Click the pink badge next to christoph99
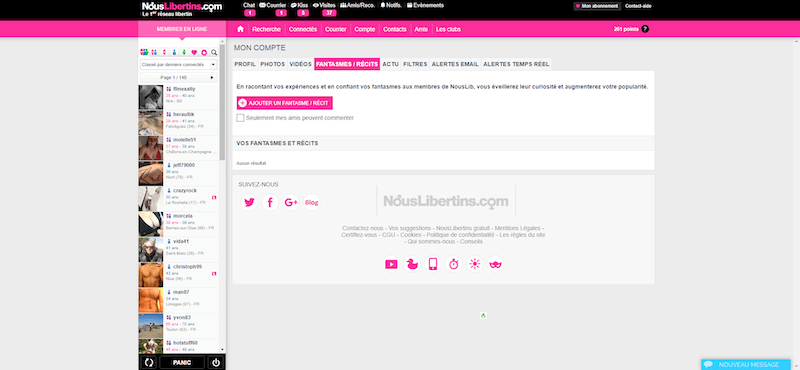Image resolution: width=800 pixels, height=370 pixels. (214, 274)
